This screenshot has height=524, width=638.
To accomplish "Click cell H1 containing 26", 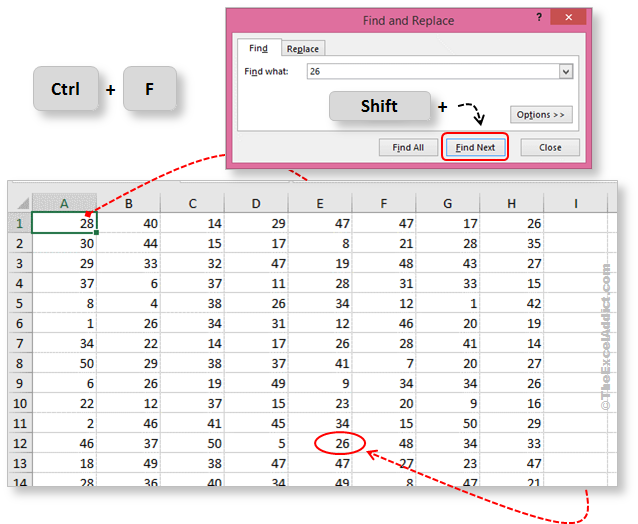I will (512, 223).
